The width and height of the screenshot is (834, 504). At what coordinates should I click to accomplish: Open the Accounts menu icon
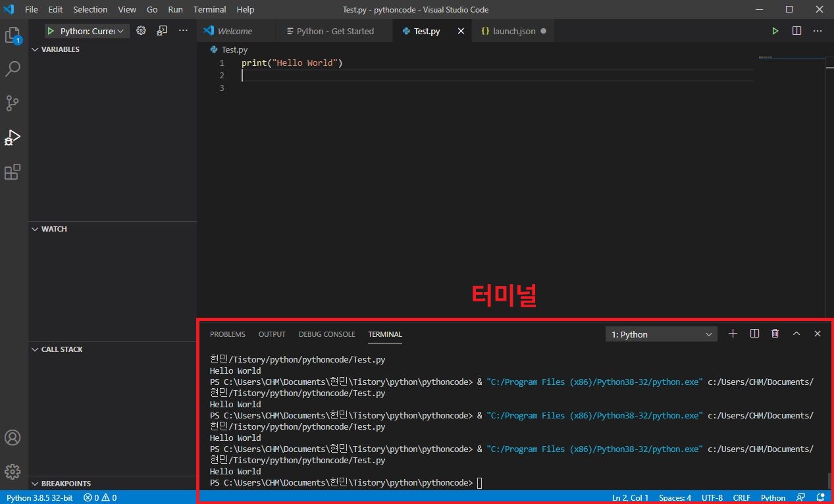pyautogui.click(x=13, y=438)
